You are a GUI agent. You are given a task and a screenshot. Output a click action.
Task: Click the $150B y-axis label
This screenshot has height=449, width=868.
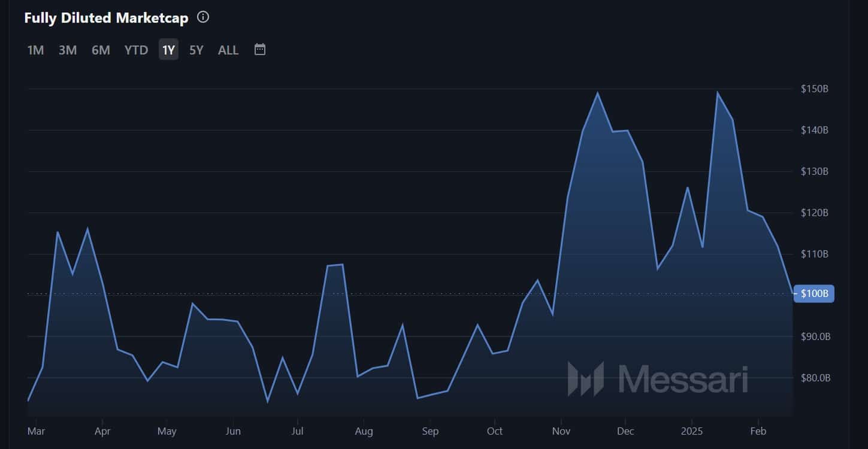(814, 89)
